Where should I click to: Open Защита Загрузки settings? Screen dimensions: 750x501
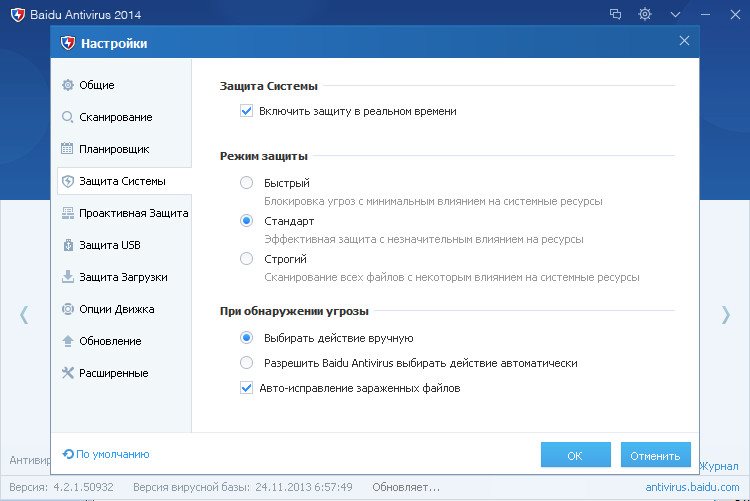pyautogui.click(x=124, y=277)
